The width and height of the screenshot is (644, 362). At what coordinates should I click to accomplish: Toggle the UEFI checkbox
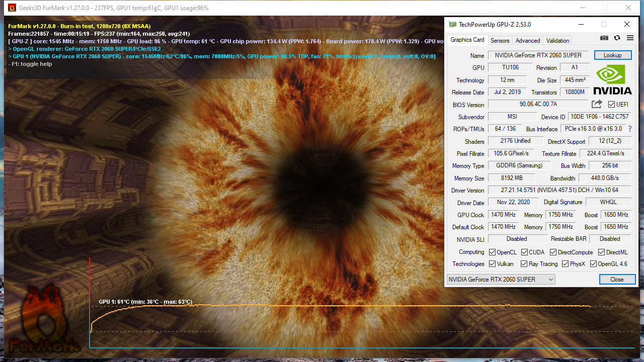coord(611,105)
